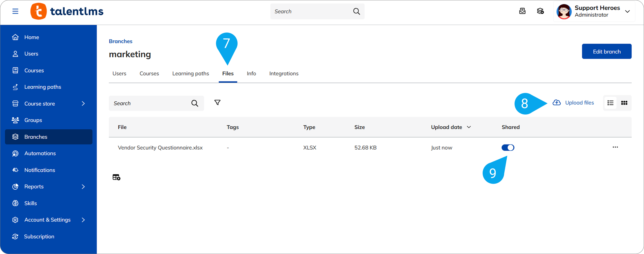Click the mass actions table icon

tap(116, 177)
